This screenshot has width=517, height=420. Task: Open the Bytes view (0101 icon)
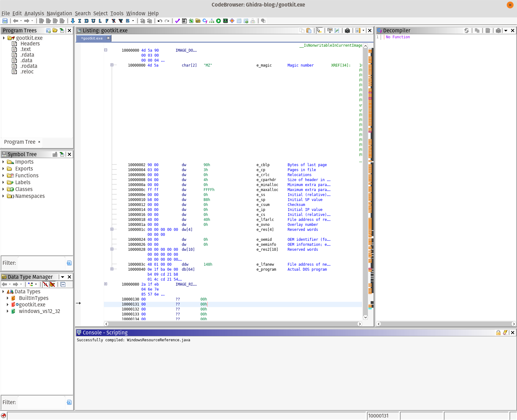click(184, 21)
